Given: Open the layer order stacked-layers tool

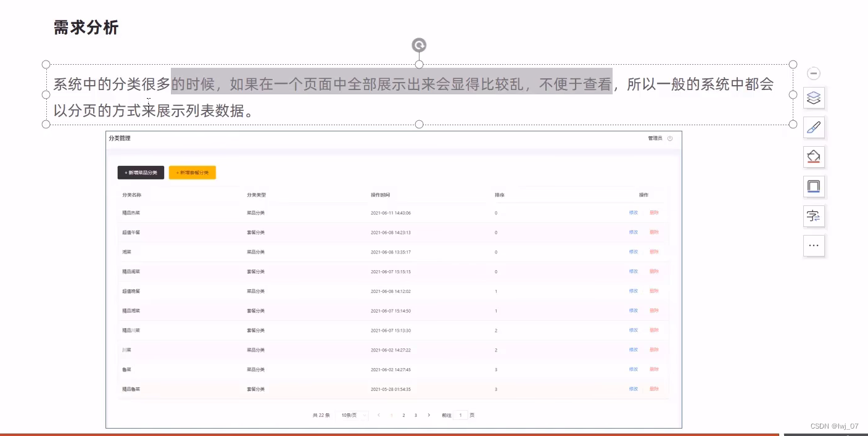Looking at the screenshot, I should [814, 97].
